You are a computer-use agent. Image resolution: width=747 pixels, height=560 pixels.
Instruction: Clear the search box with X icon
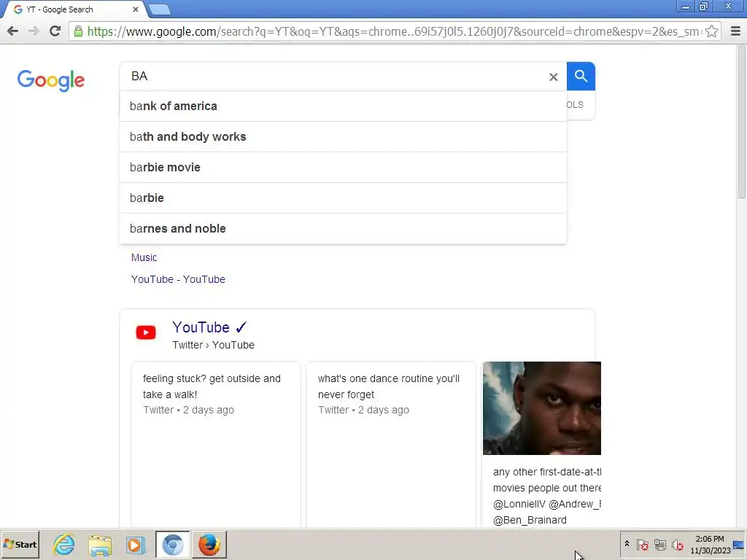tap(553, 77)
